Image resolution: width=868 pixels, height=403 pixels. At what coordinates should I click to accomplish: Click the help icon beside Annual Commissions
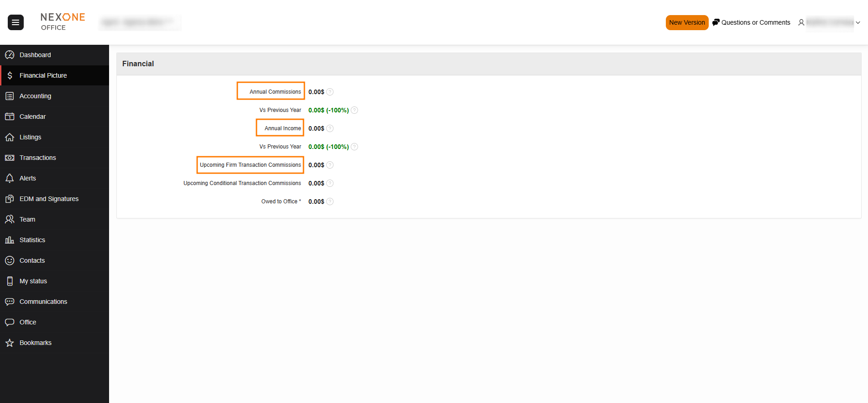coord(330,92)
